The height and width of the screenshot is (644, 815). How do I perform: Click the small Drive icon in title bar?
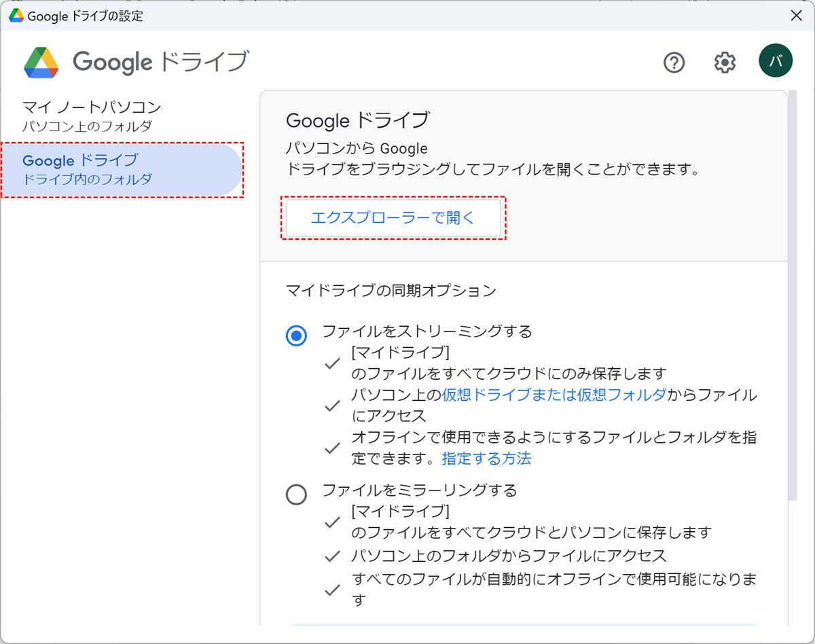16,16
